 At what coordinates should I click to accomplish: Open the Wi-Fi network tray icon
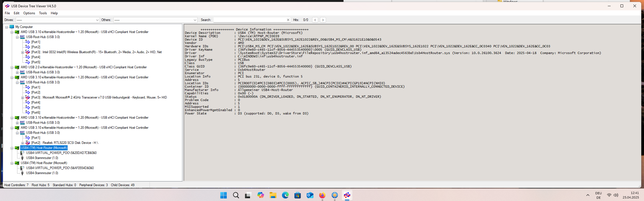point(609,195)
